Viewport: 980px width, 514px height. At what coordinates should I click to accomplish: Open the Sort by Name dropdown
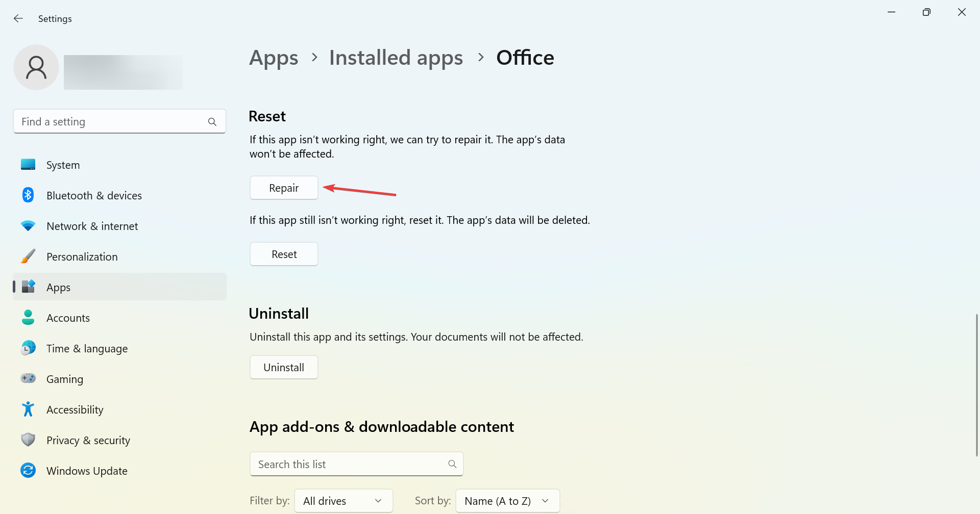(508, 501)
